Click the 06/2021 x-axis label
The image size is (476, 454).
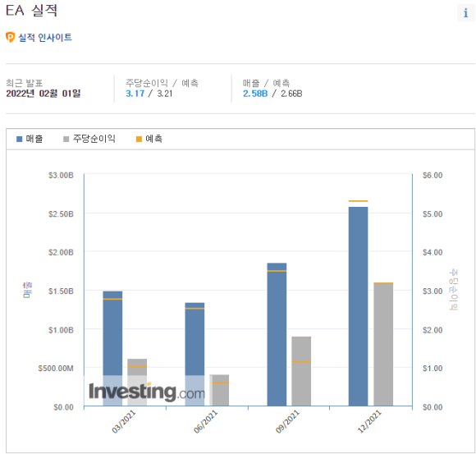pyautogui.click(x=205, y=421)
